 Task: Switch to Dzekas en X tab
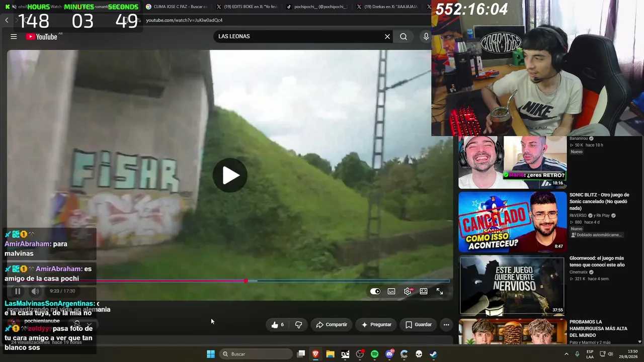click(x=387, y=7)
